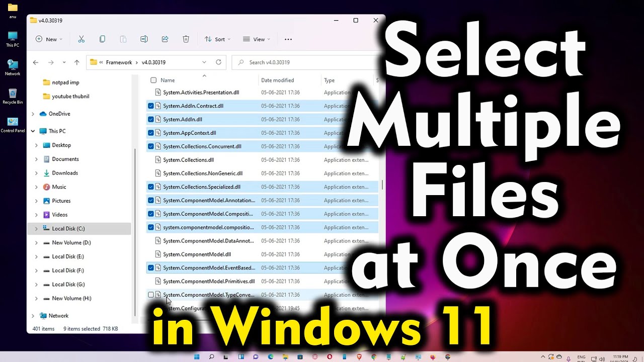Tick the select-all checkbox beside Name
Screen dimensions: 644x362
point(153,80)
